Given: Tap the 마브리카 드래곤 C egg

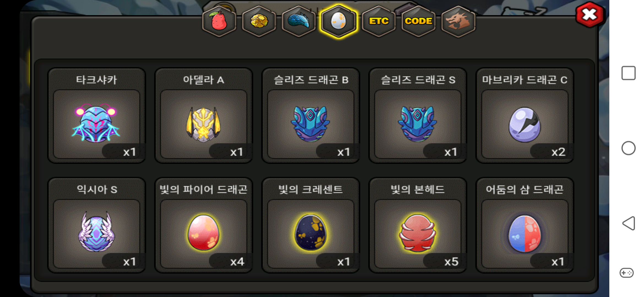Looking at the screenshot, I should (525, 116).
